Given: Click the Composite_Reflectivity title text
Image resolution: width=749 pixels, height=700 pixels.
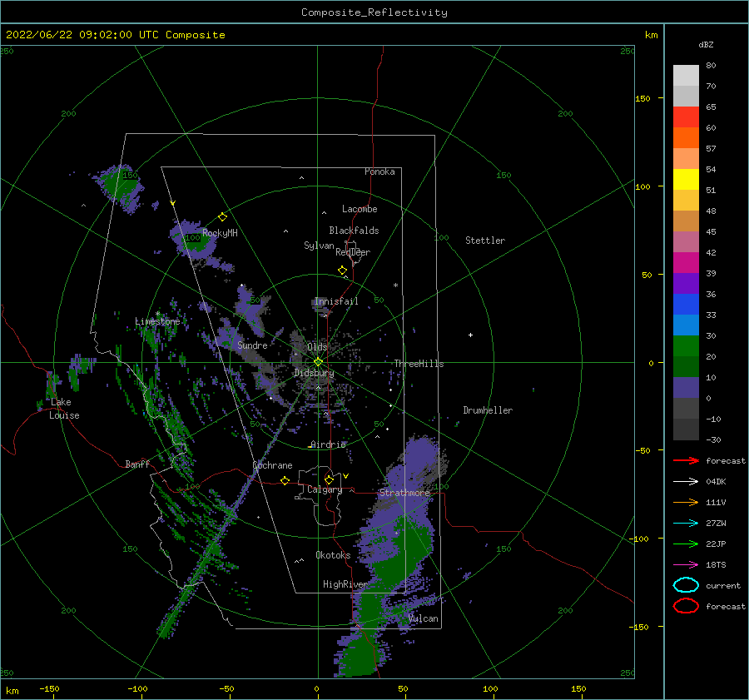Looking at the screenshot, I should 374,12.
